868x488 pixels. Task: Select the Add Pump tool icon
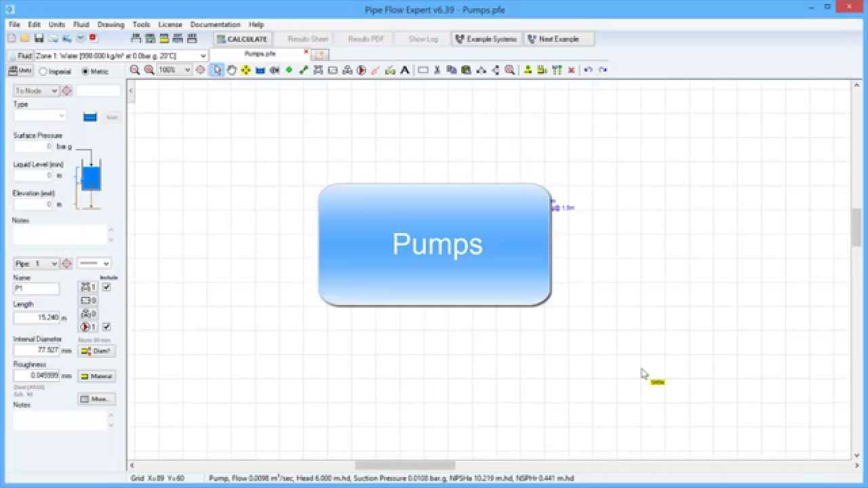point(361,70)
